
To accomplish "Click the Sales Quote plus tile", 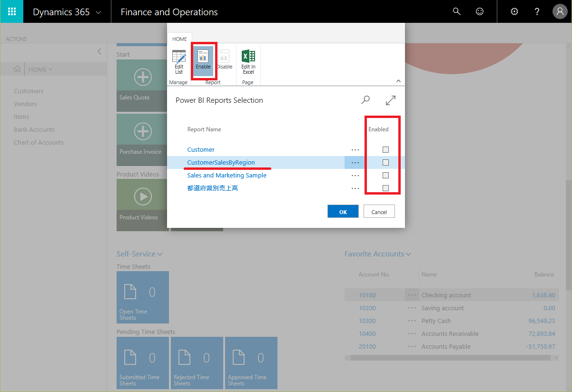I will (143, 86).
